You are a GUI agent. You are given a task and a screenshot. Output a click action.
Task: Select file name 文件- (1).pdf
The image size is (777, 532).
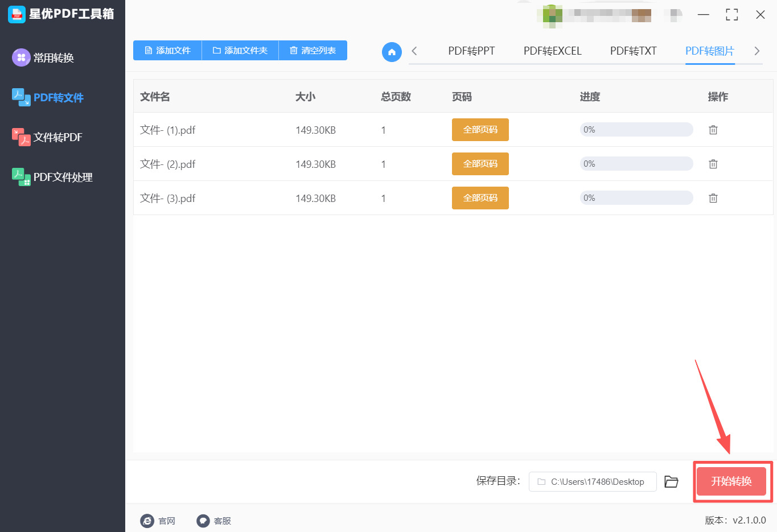pyautogui.click(x=167, y=130)
